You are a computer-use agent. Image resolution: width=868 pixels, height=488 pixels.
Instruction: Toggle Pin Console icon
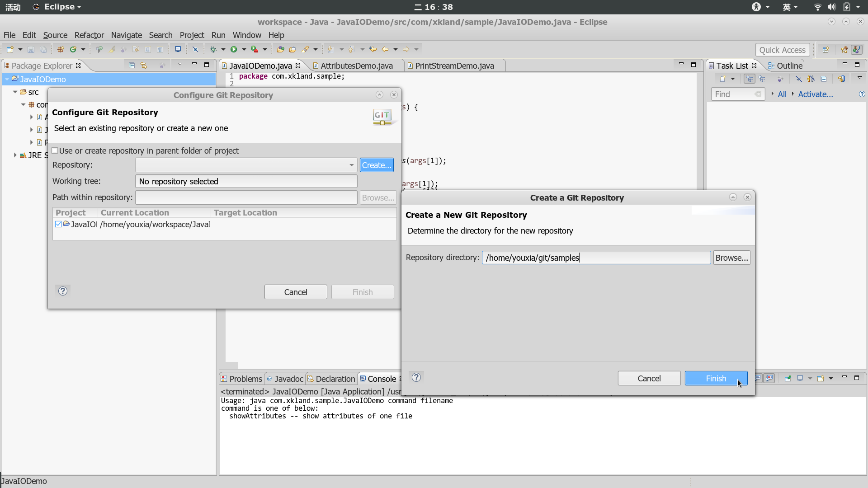pos(788,378)
